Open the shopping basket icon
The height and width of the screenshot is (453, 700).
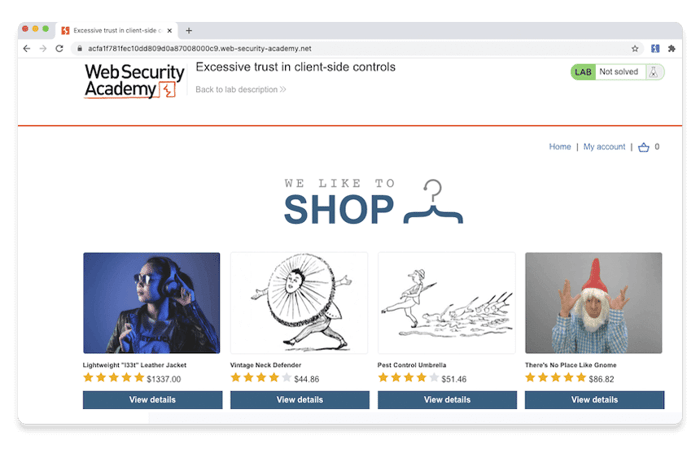643,147
